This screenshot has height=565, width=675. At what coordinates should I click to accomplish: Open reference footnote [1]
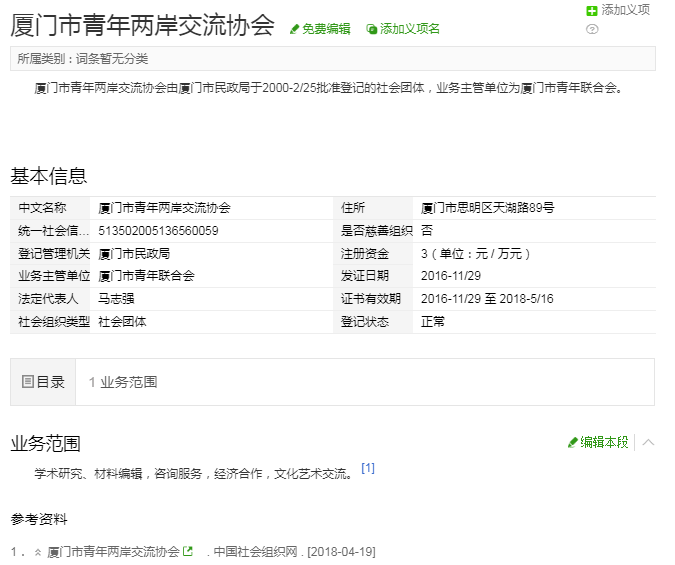click(368, 468)
